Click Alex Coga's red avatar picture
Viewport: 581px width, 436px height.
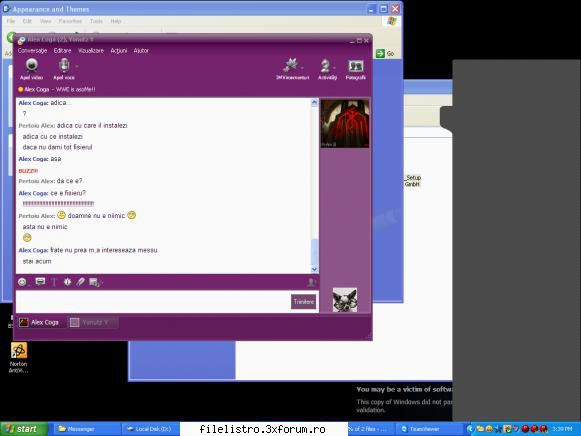(x=345, y=124)
